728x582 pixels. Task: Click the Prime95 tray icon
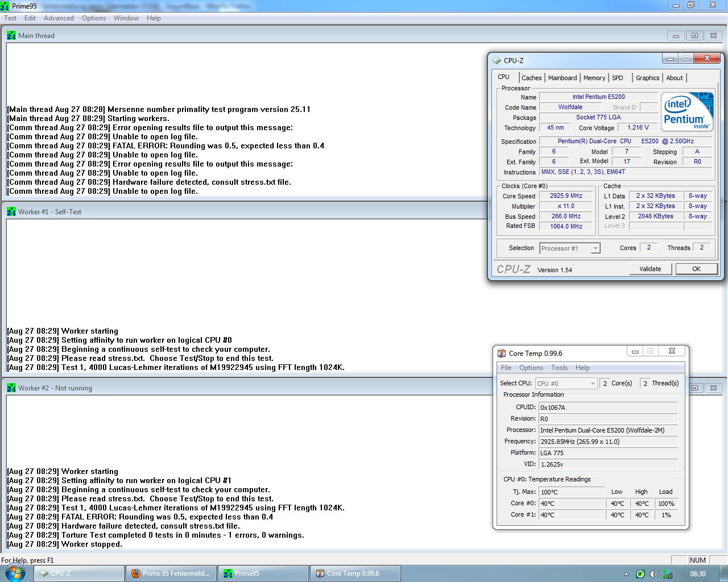[668, 574]
